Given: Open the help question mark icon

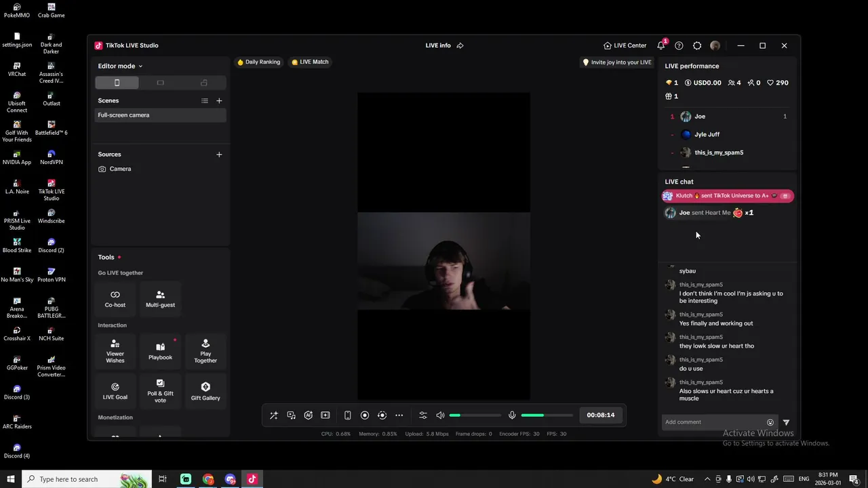Looking at the screenshot, I should (679, 45).
